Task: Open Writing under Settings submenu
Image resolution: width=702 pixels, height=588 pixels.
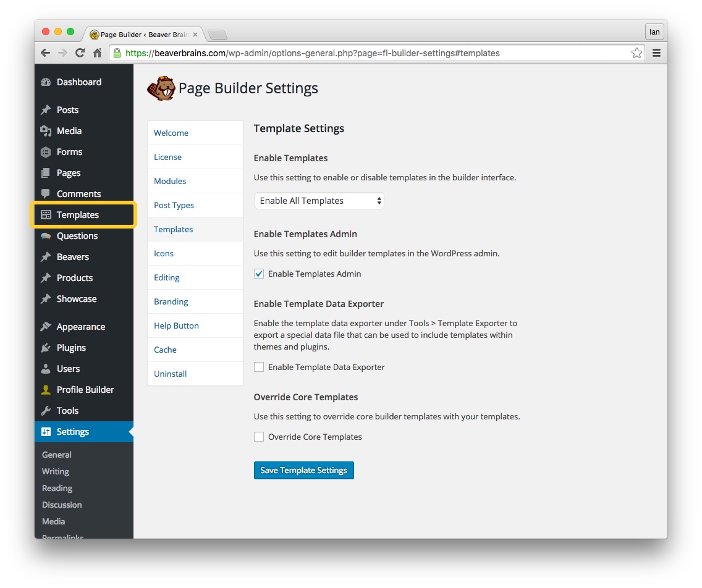Action: tap(56, 472)
